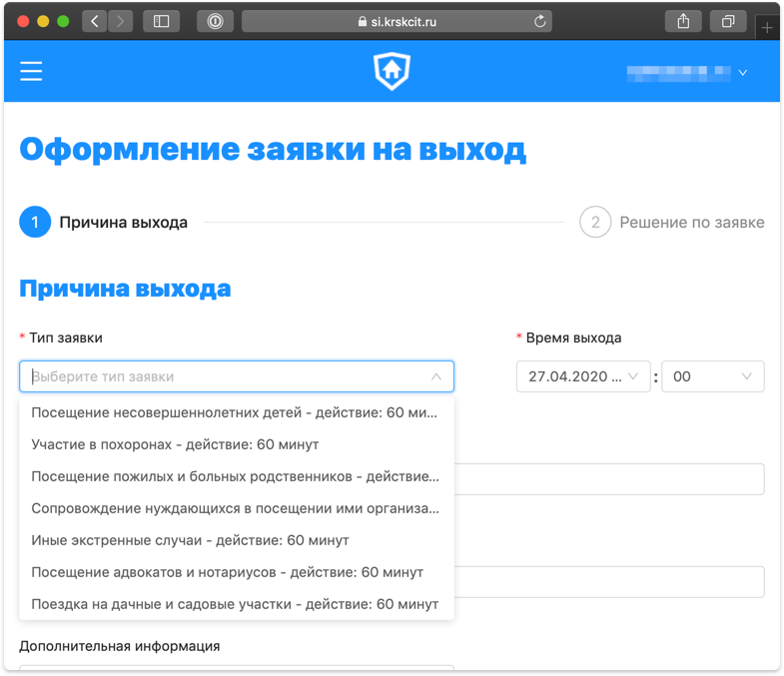Reload the page with refresh icon
784x676 pixels.
(540, 21)
